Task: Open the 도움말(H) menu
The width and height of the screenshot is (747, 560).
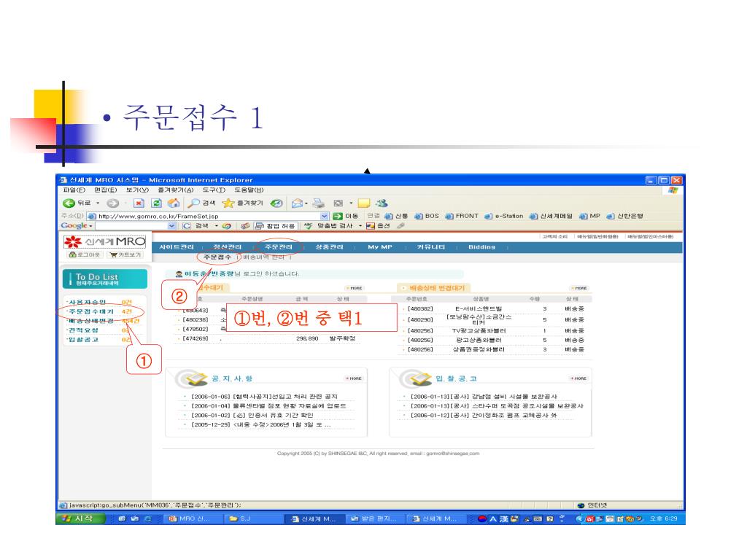Action: coord(249,190)
